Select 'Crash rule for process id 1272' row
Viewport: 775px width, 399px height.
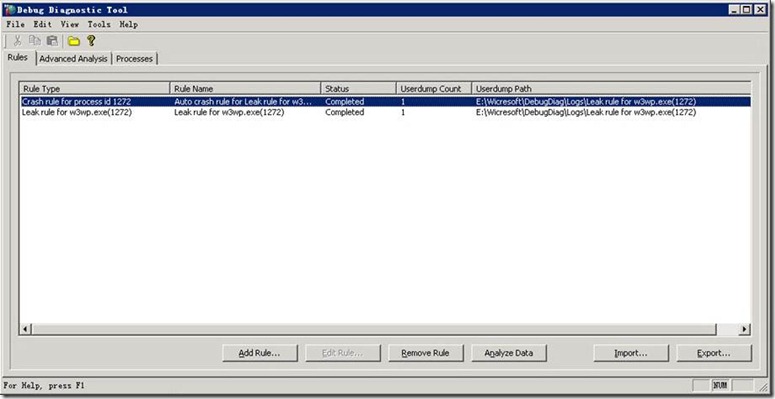[x=385, y=101]
